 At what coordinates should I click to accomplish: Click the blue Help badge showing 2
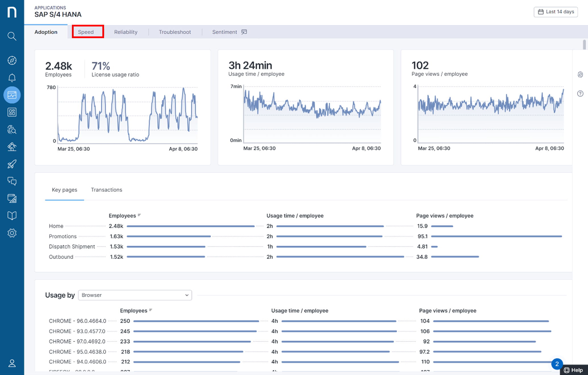point(557,364)
